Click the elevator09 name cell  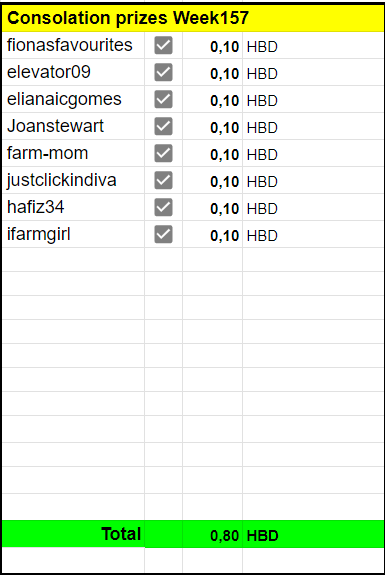click(x=73, y=72)
